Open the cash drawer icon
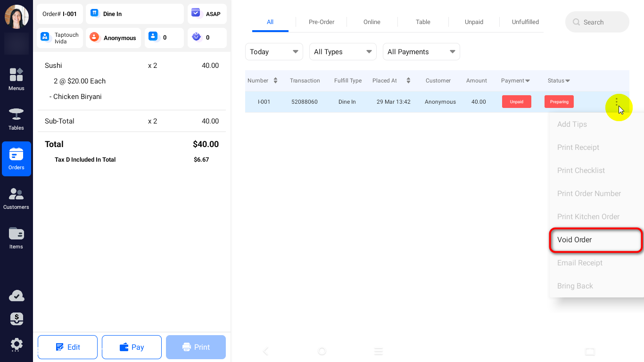644x362 pixels. (x=17, y=319)
